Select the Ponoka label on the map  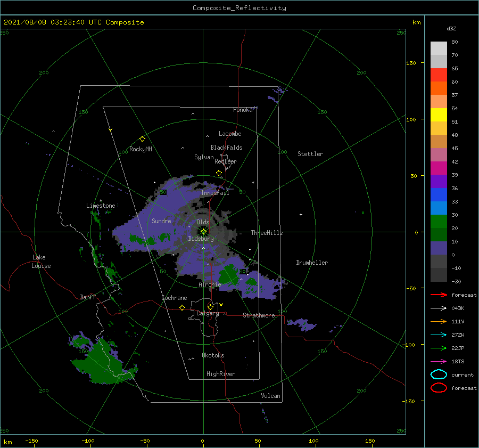(243, 110)
